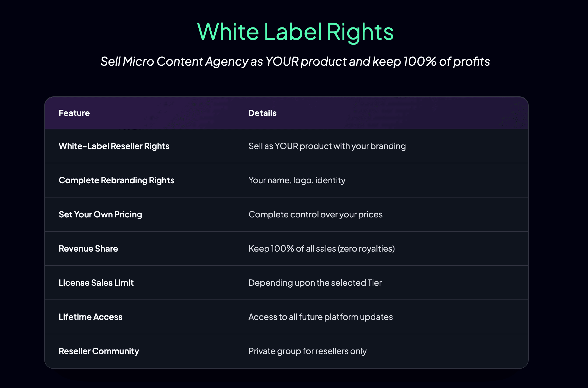Click "Sell as YOUR product with your branding"
Viewport: 588px width, 388px height.
(x=327, y=146)
